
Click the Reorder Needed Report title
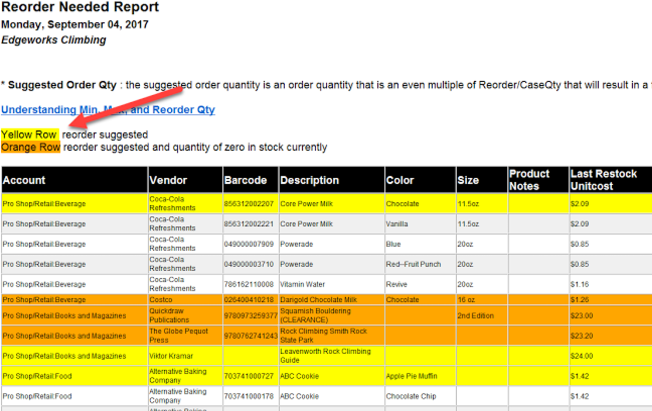click(x=80, y=7)
